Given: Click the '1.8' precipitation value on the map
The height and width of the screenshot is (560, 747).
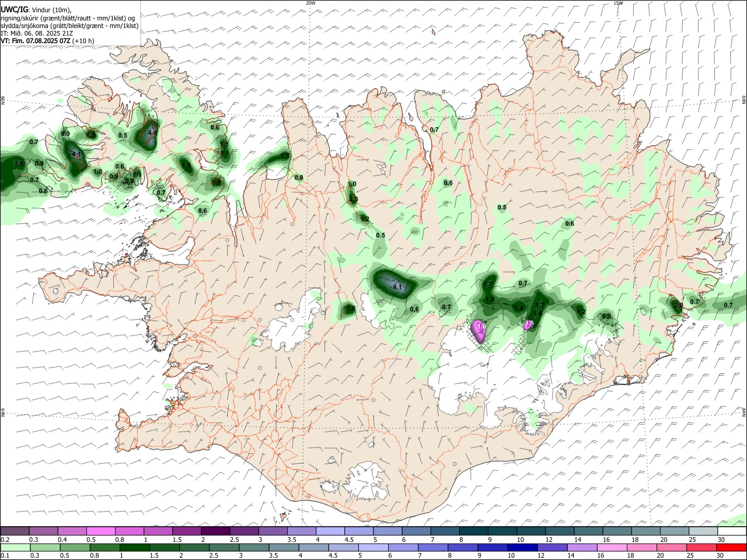Looking at the screenshot, I should pyautogui.click(x=19, y=164).
